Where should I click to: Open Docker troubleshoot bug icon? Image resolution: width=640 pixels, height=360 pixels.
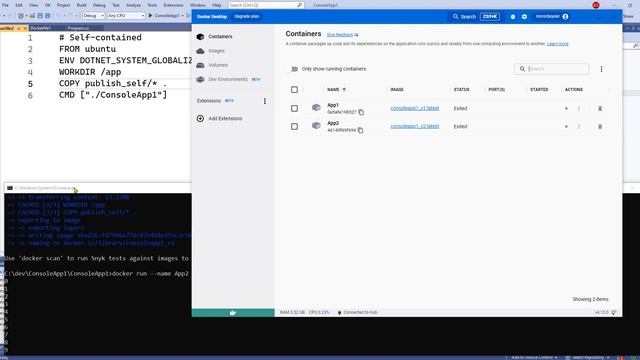(x=513, y=17)
